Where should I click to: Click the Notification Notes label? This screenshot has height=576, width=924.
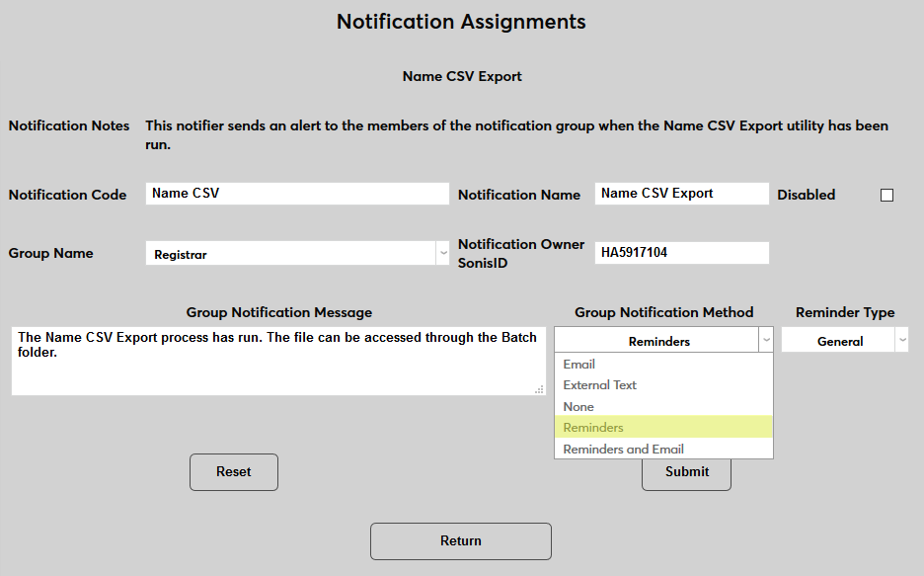pos(69,125)
